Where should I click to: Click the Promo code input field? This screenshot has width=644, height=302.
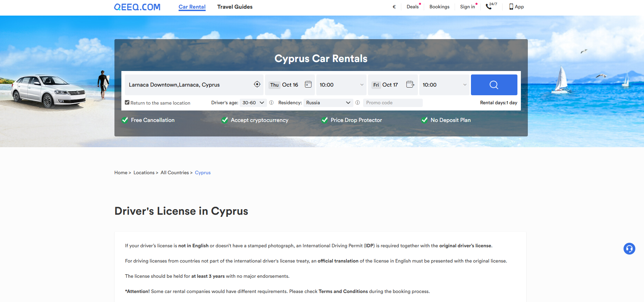(x=393, y=103)
